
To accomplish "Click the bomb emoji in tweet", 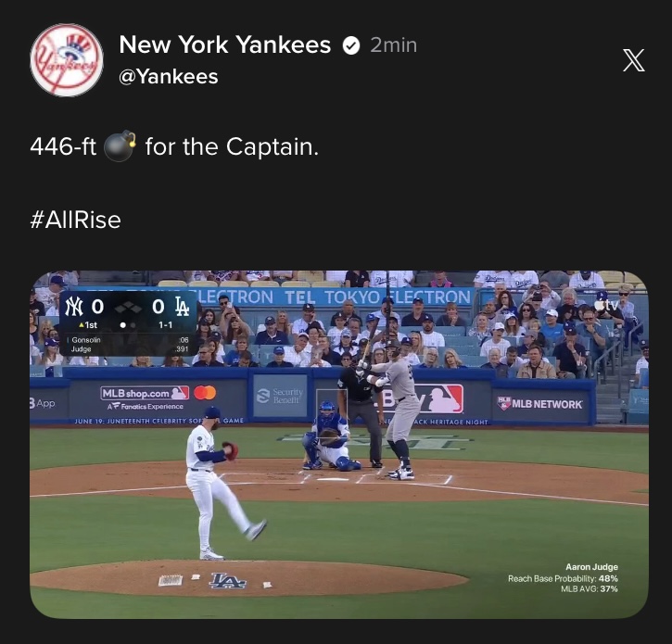I will pos(120,145).
